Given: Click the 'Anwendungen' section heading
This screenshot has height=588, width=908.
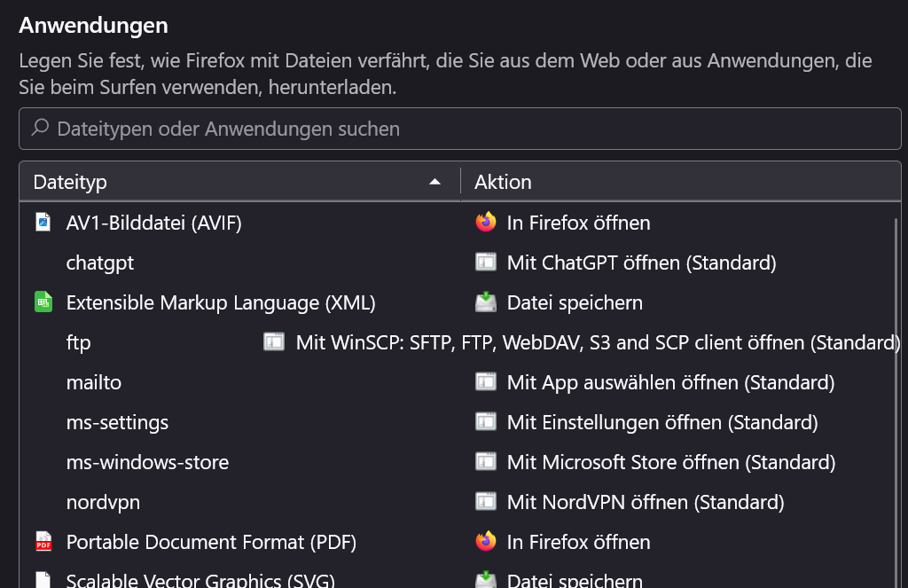Looking at the screenshot, I should click(93, 26).
